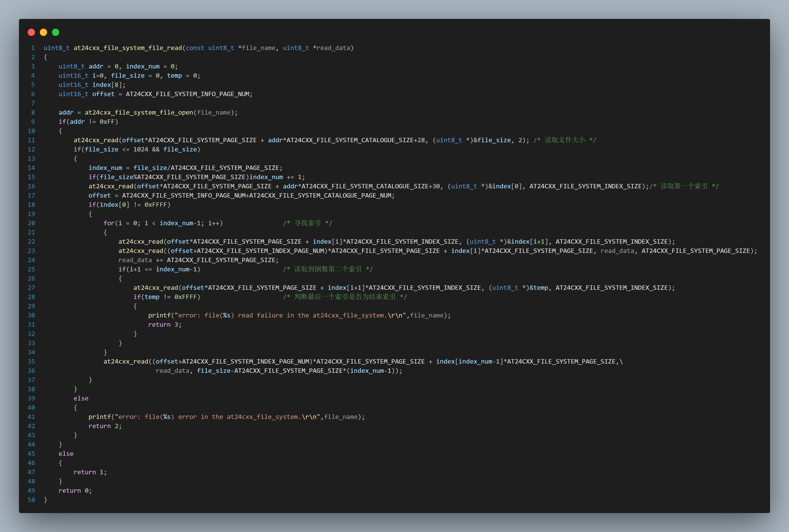
Task: Click AT24CXX_FILE_SYSTEM_CATALOGUE_PAGE_NUM on line 17
Action: [320, 195]
